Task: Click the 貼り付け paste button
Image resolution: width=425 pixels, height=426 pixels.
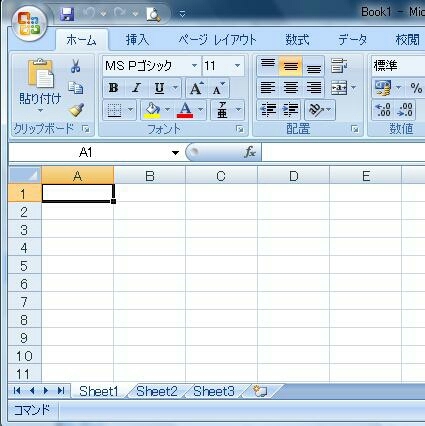Action: [x=40, y=85]
